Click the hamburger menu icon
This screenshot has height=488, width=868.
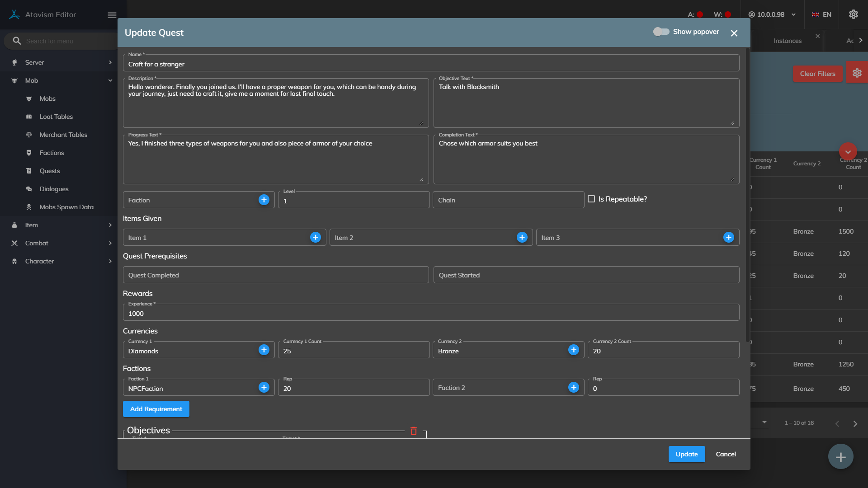pos(112,15)
